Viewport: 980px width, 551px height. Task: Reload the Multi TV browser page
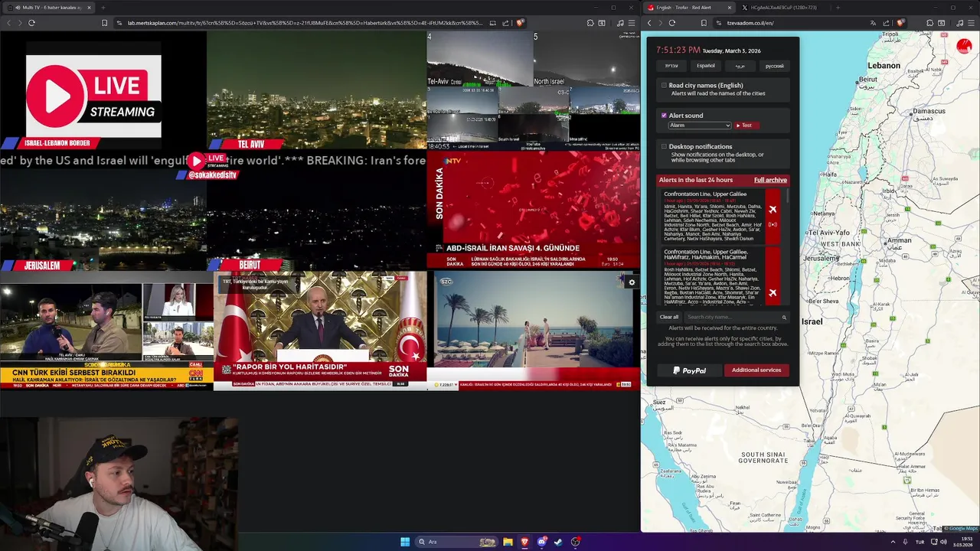click(31, 23)
